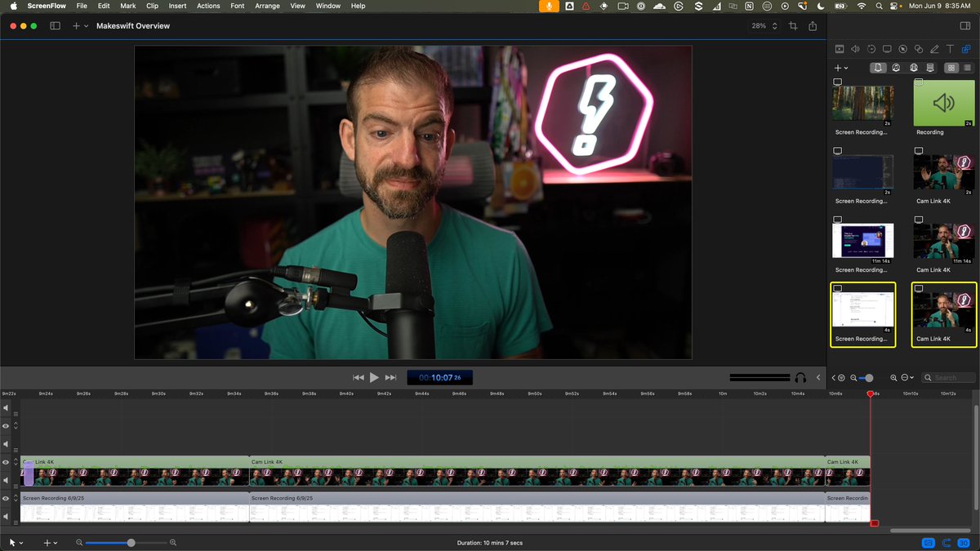
Task: Show document media in the library
Action: pos(878,68)
